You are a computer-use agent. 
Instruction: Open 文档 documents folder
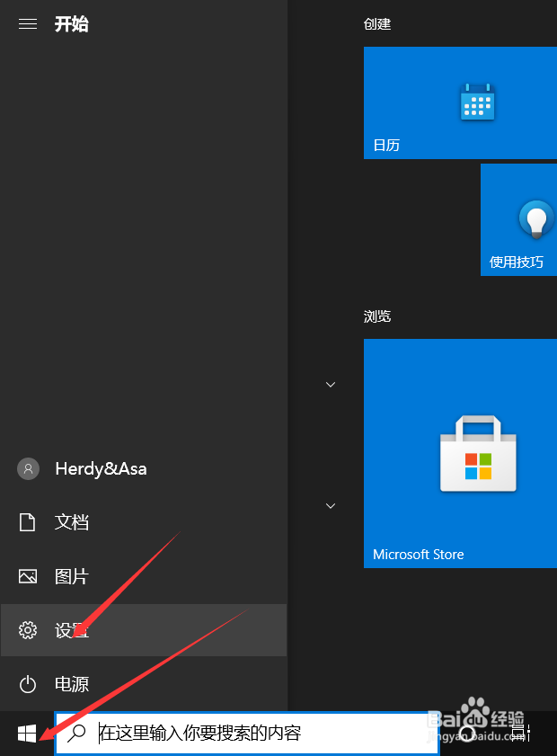144,522
